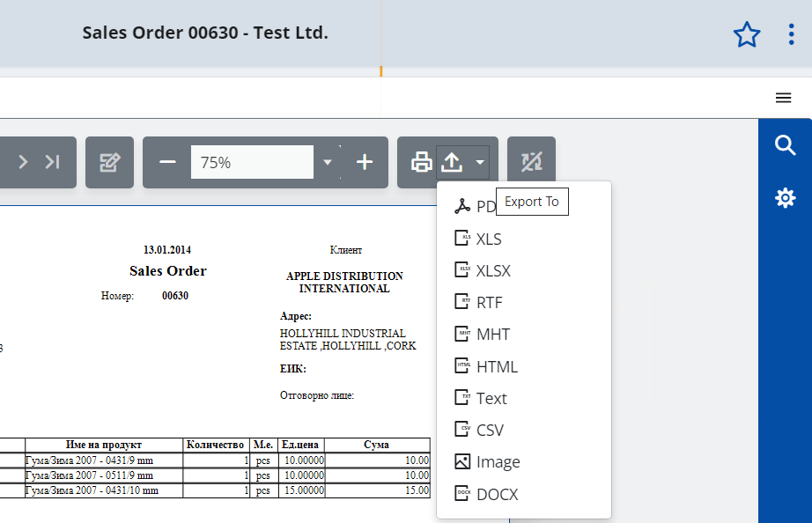This screenshot has width=812, height=523.
Task: Export report as HTML
Action: [523, 366]
